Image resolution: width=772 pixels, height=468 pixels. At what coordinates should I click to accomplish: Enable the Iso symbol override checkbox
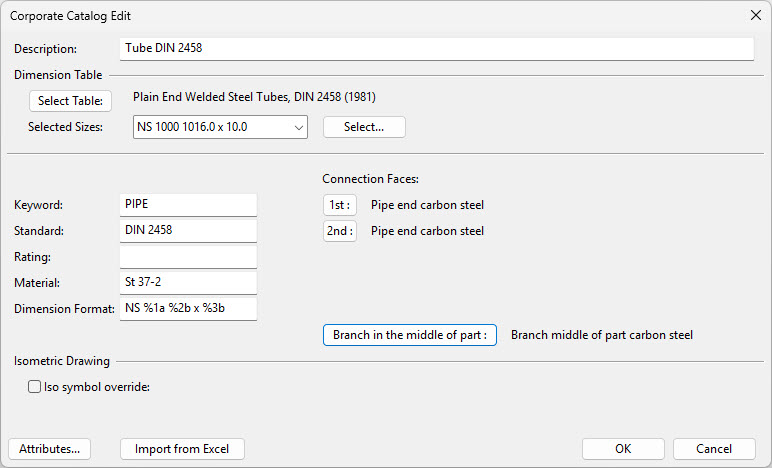(x=35, y=387)
